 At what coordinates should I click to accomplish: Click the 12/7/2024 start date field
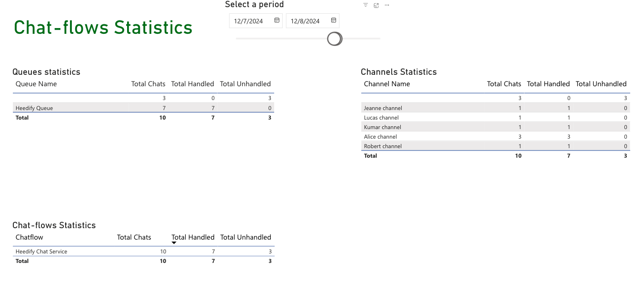[249, 21]
